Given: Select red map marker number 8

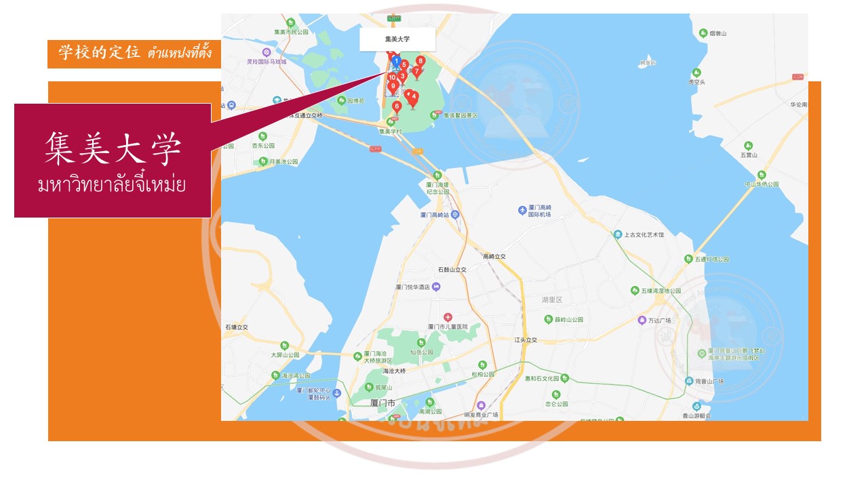Looking at the screenshot, I should (x=420, y=62).
